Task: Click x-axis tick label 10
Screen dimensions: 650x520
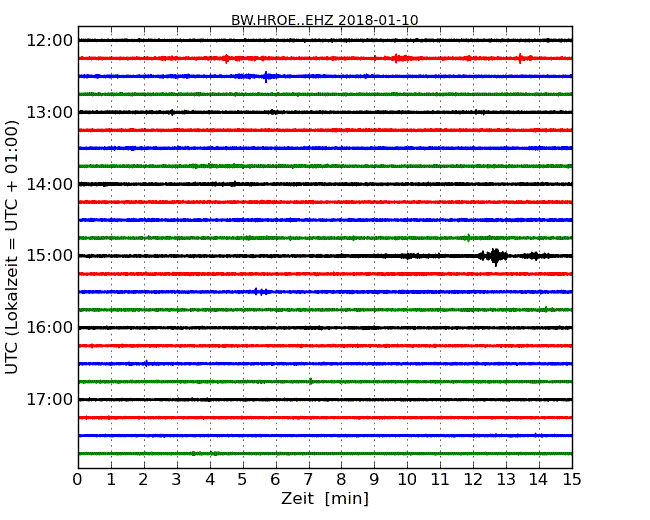Action: click(x=407, y=480)
